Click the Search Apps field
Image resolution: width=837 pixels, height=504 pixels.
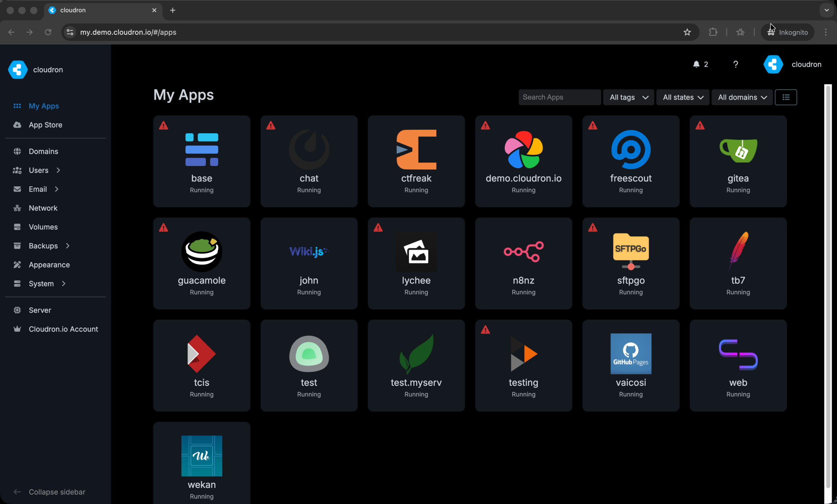tap(559, 97)
